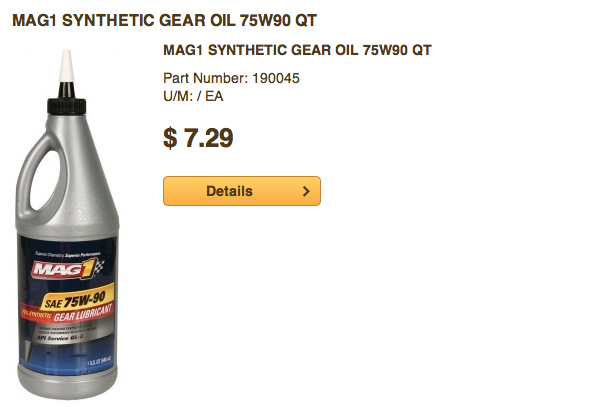
Task: Select the top page heading MAG1 Synthetic Gear Oil
Action: 164,20
